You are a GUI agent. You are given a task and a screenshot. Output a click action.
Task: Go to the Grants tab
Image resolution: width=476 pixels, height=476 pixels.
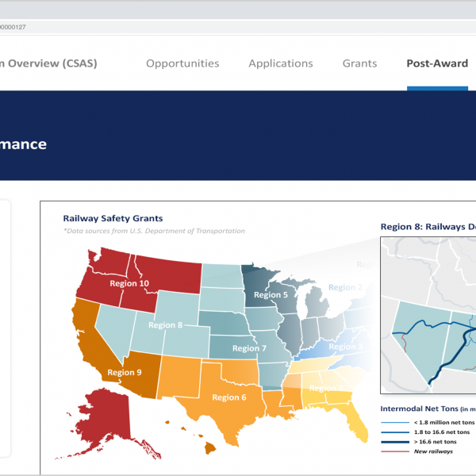(359, 63)
